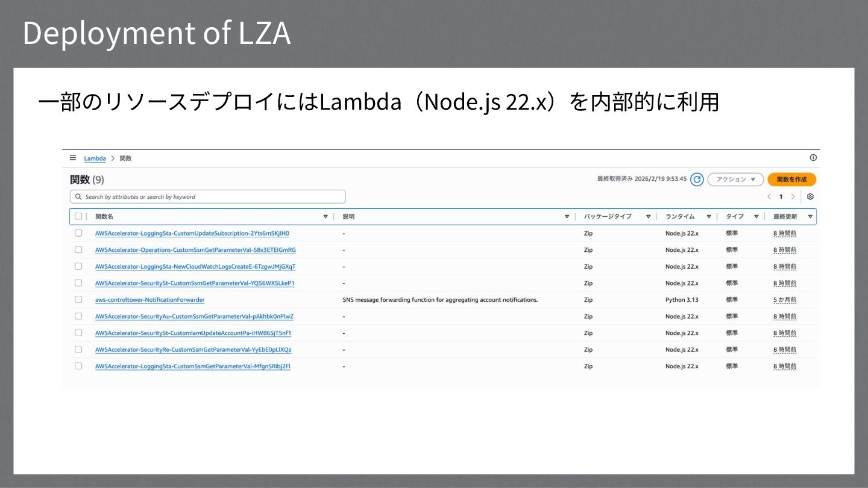Click Node.js 22.x in SecurityAu-CustomSsmGetParameterVal row
The width and height of the screenshot is (868, 488).
(x=682, y=316)
